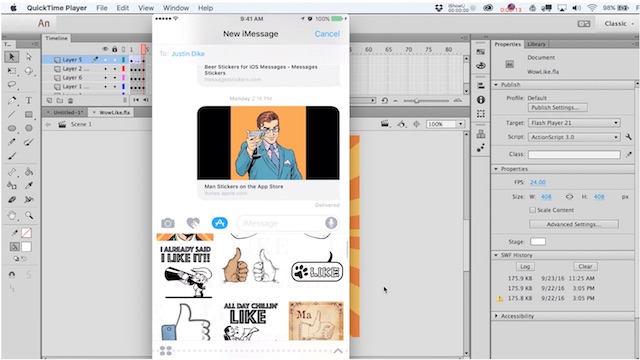Open the sticker app drawer grid icon

click(166, 351)
